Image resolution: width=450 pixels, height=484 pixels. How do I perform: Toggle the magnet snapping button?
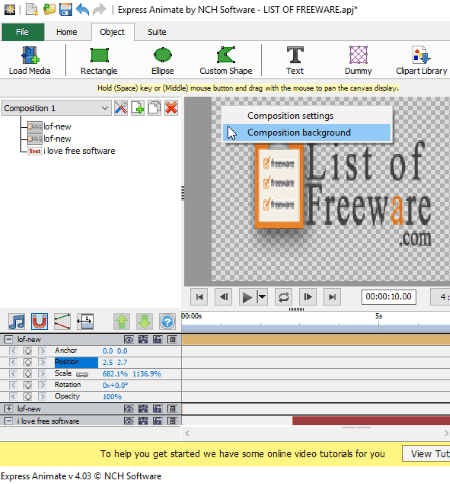tap(39, 322)
